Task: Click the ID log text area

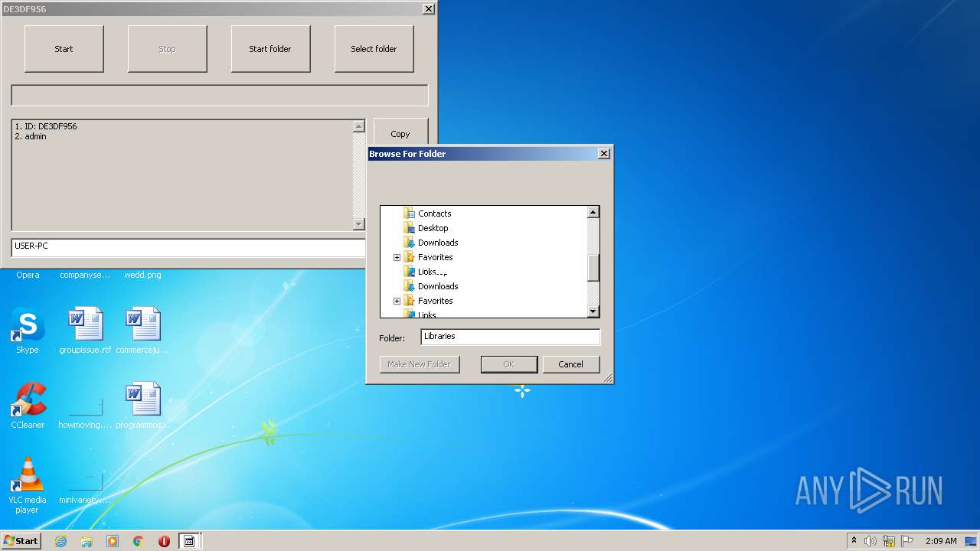Action: (x=182, y=175)
